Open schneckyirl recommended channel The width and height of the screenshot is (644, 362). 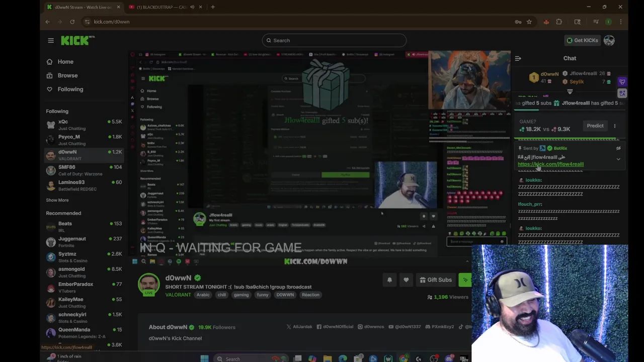point(84,317)
